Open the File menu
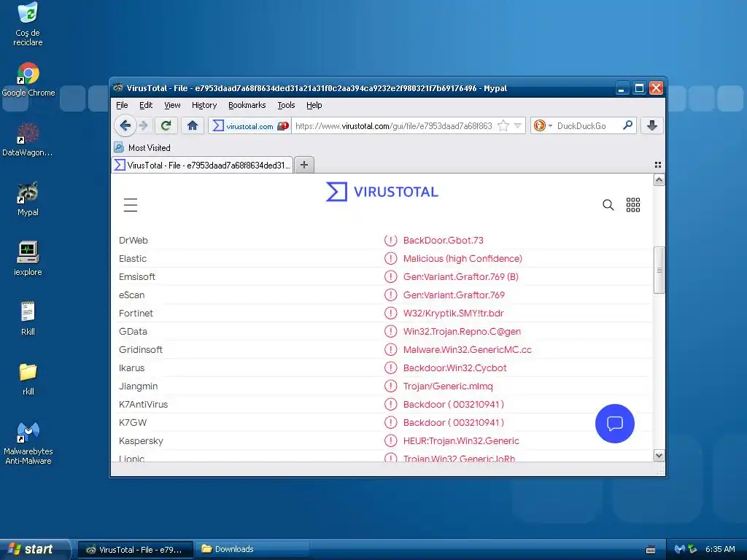The width and height of the screenshot is (747, 560). (122, 105)
